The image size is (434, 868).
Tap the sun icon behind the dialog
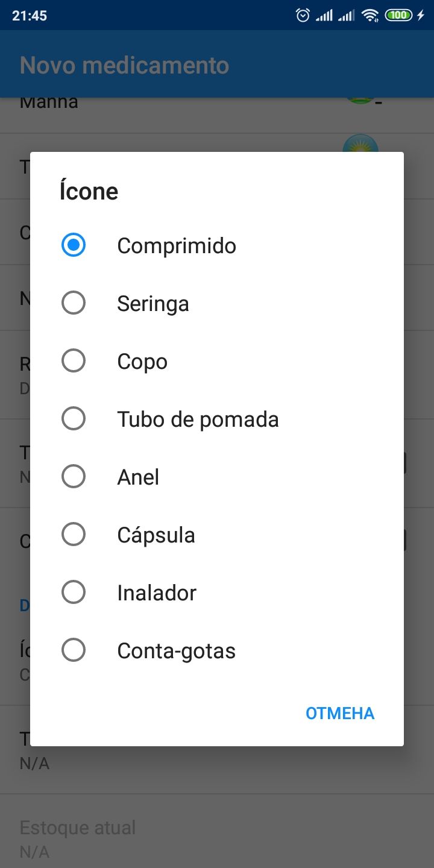coord(360,145)
